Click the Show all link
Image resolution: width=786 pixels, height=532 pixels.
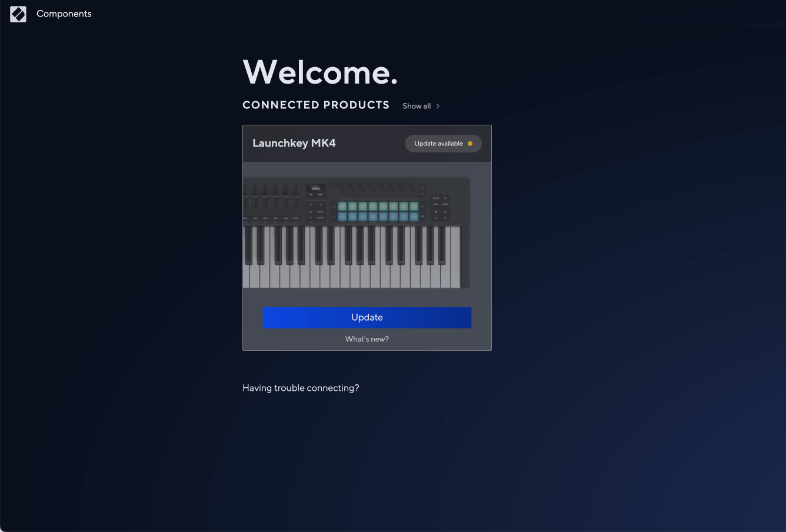417,106
